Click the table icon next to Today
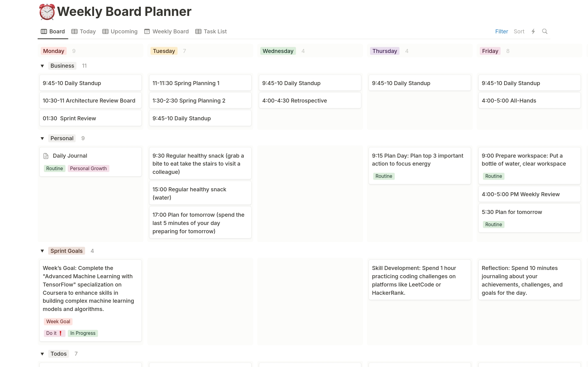Image resolution: width=588 pixels, height=367 pixels. pos(74,31)
